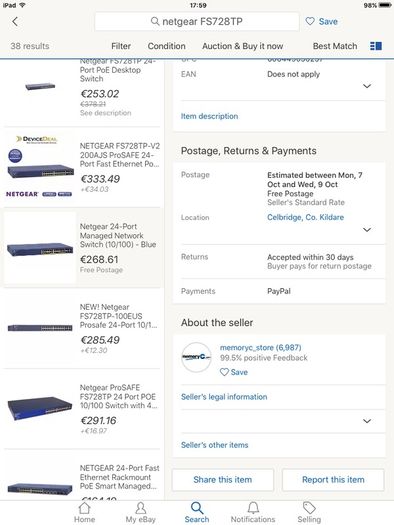Open the Filter menu
This screenshot has height=525, width=394.
coord(121,46)
